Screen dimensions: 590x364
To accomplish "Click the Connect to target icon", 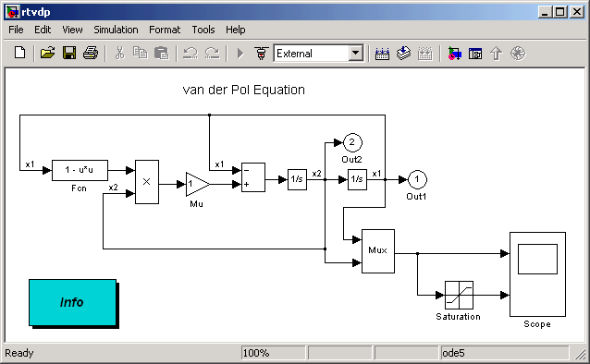I will point(261,53).
